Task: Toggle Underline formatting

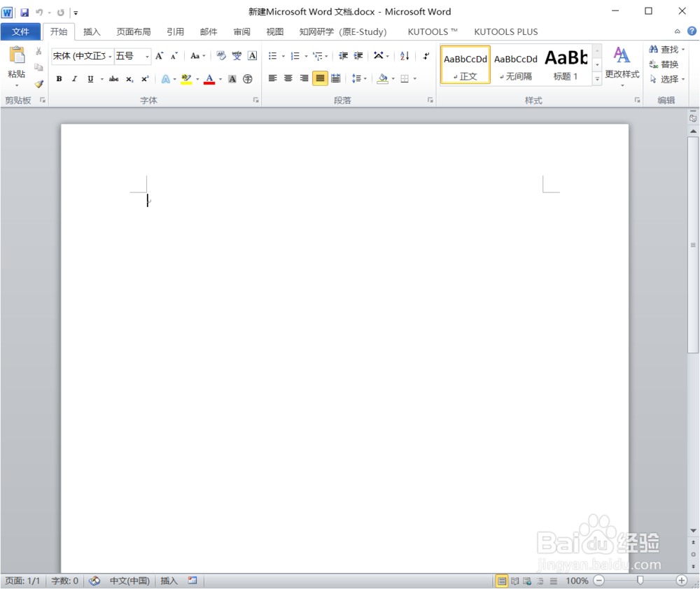Action: pyautogui.click(x=90, y=79)
